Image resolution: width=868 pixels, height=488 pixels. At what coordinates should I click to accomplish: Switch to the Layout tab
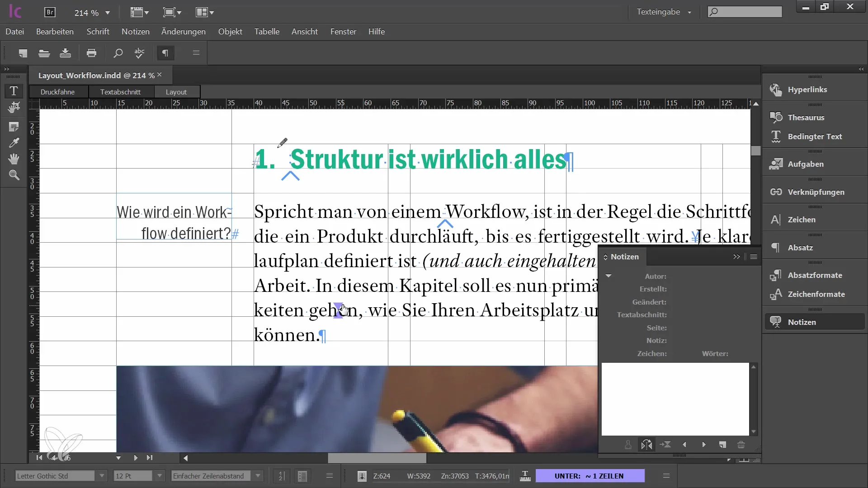pyautogui.click(x=176, y=92)
